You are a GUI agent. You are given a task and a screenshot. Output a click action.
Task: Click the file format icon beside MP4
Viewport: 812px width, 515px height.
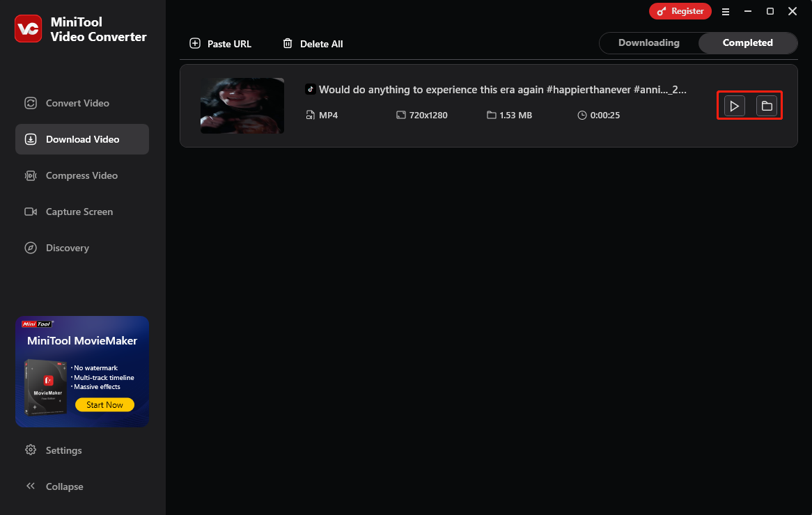[310, 115]
